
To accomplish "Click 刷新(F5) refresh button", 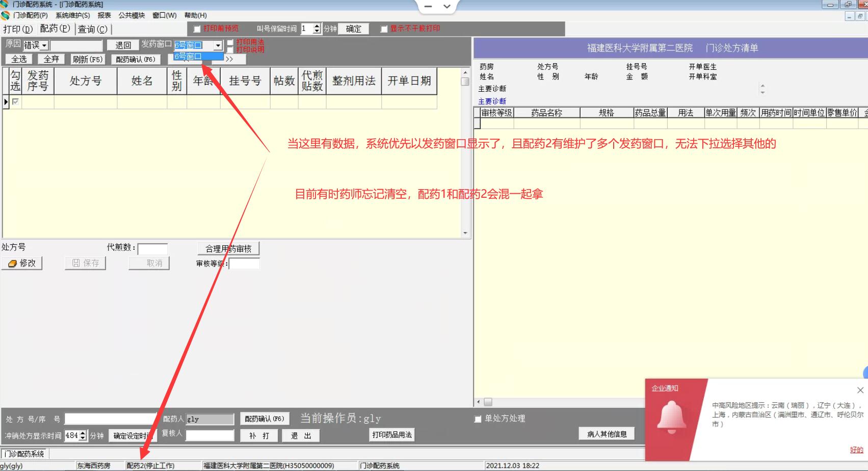I will tap(87, 59).
